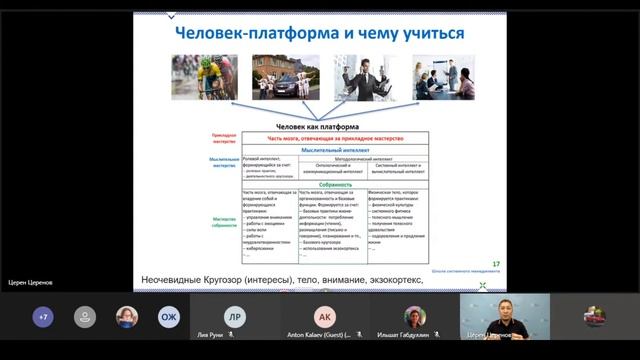Click the 'Человек как платформа' table heading

coord(318,127)
